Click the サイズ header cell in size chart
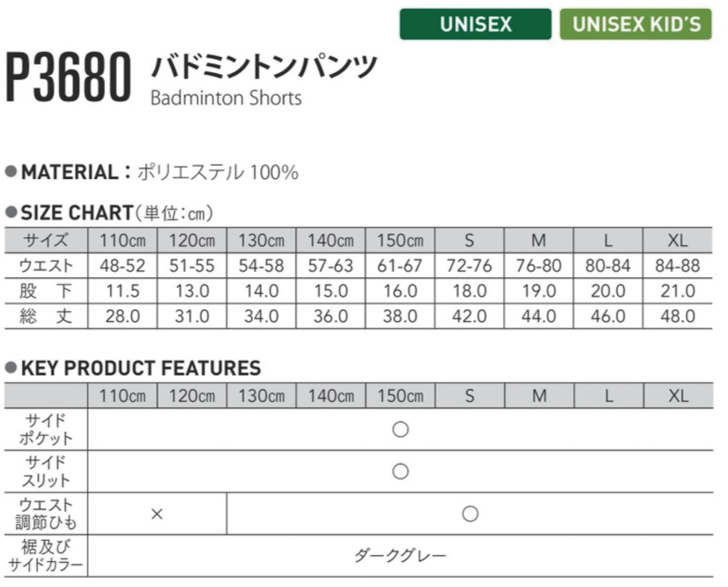 46,240
